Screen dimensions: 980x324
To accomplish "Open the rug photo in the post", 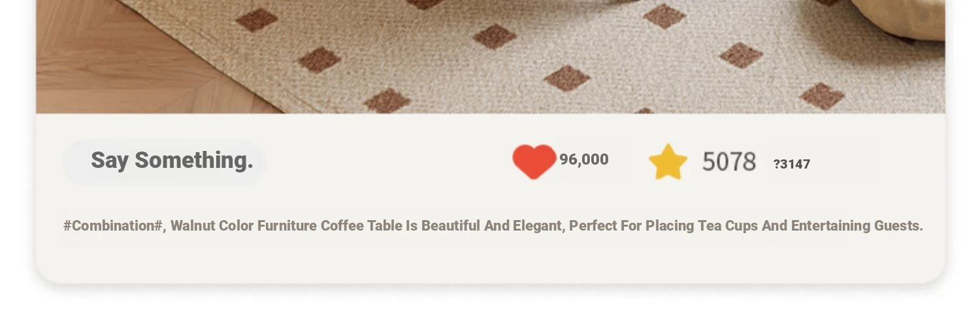I will point(490,57).
